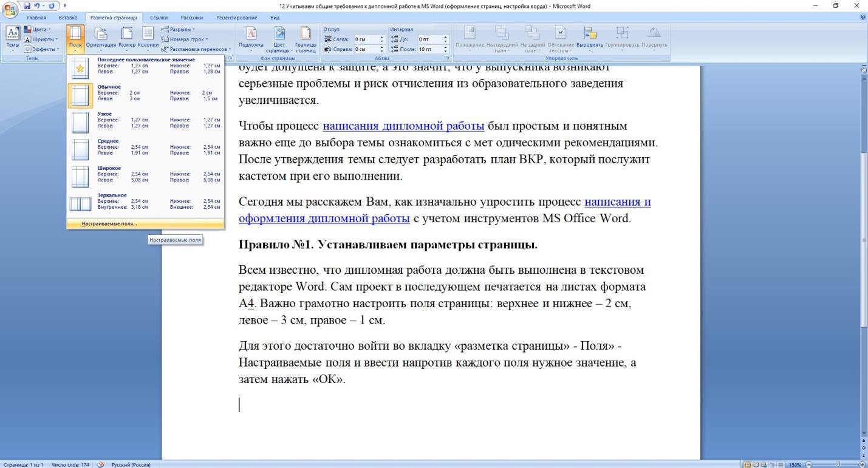Click На задний план button
Viewport: 868px width, 468px height.
[x=531, y=39]
